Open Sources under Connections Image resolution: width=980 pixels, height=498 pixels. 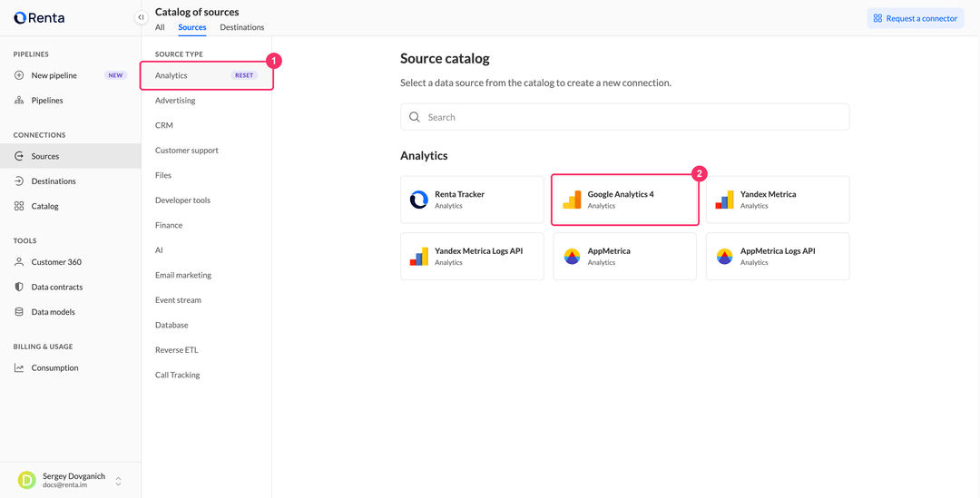pos(71,156)
